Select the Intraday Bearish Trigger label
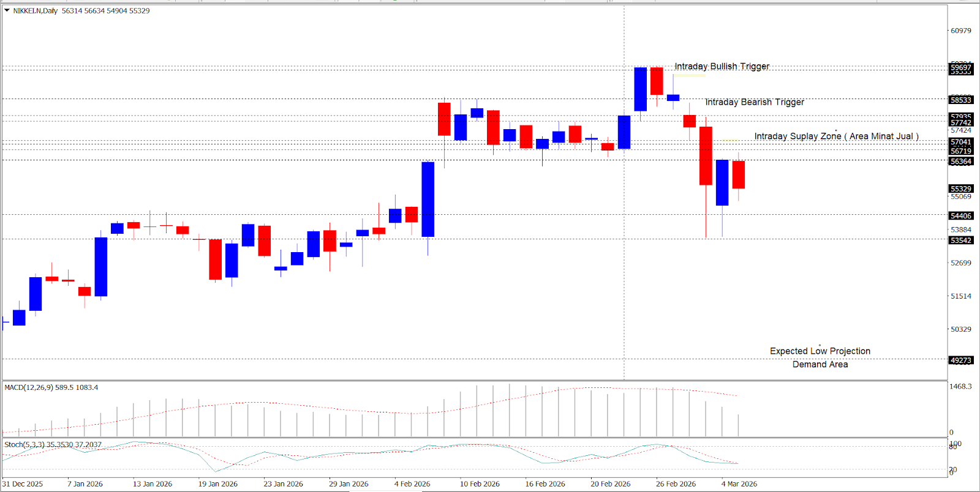Screen dimensions: 980x492 click(754, 102)
